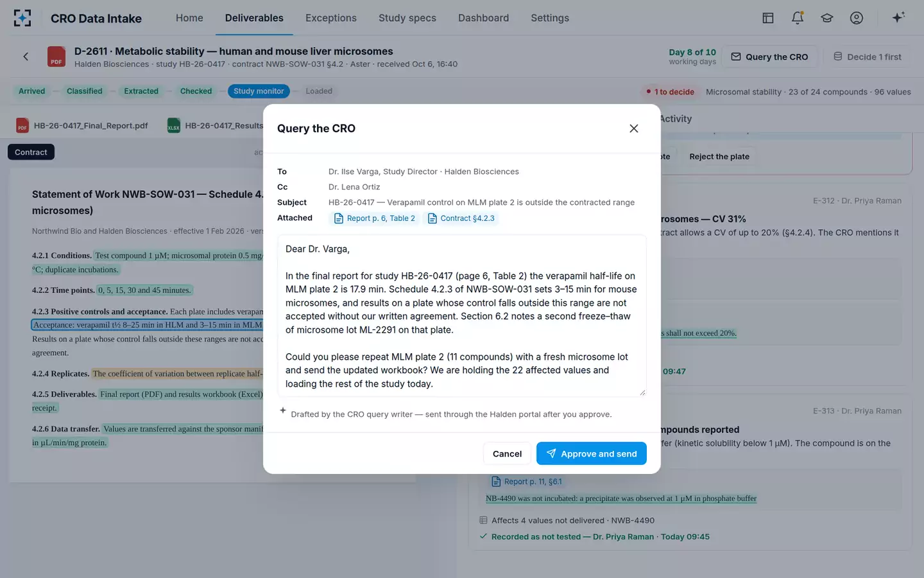Select the Study monitor pipeline stage
Screen dimensions: 924x578
click(259, 91)
